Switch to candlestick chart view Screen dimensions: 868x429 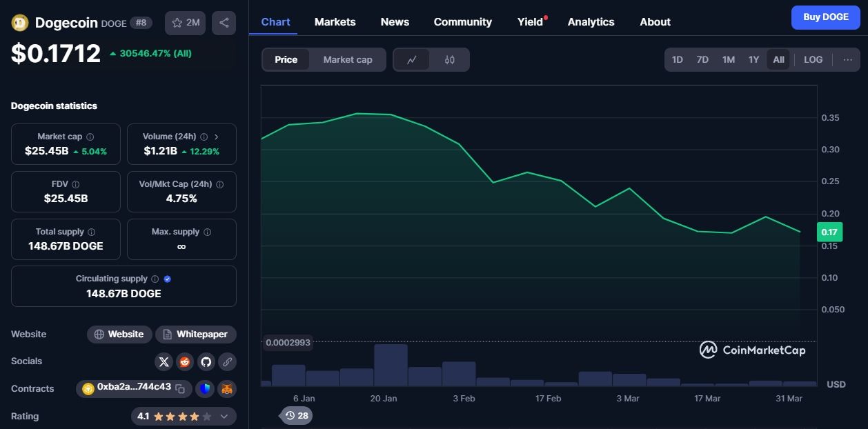click(449, 60)
